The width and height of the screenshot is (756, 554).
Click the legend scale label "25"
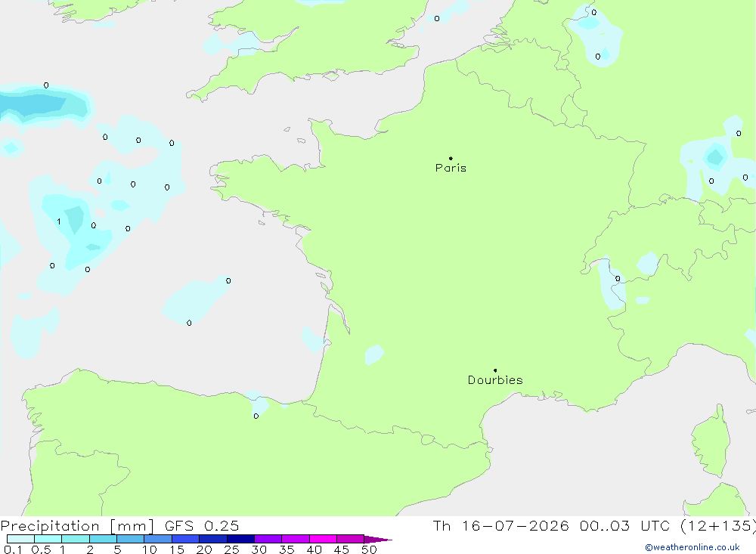tap(231, 549)
